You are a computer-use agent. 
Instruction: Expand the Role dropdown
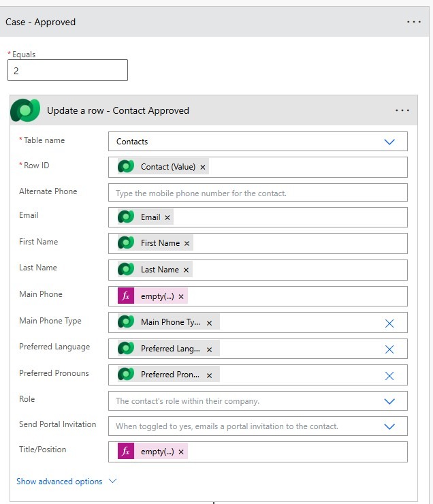tap(389, 401)
